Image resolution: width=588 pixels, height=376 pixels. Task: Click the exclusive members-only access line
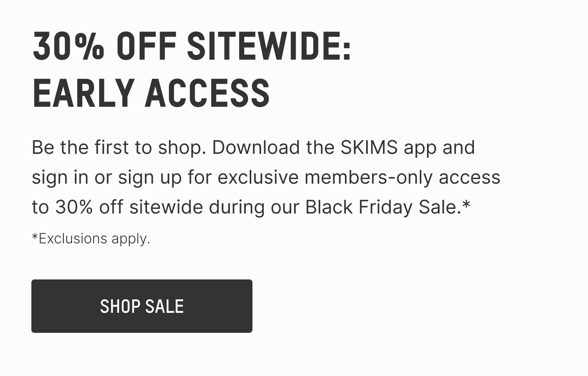tap(359, 177)
